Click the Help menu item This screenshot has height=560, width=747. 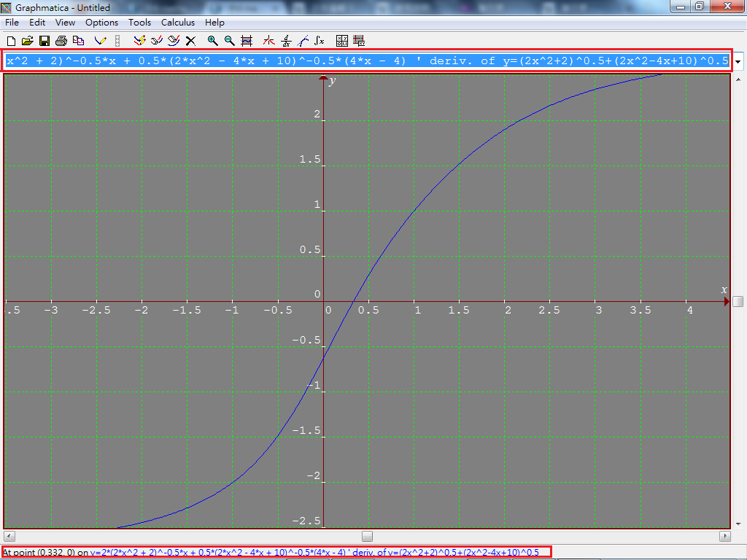214,23
